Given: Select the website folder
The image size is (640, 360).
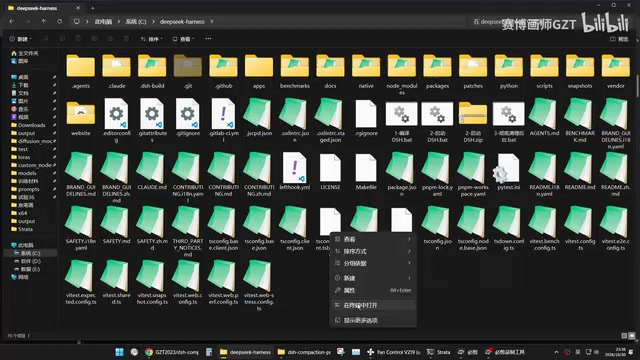Looking at the screenshot, I should coord(80,118).
